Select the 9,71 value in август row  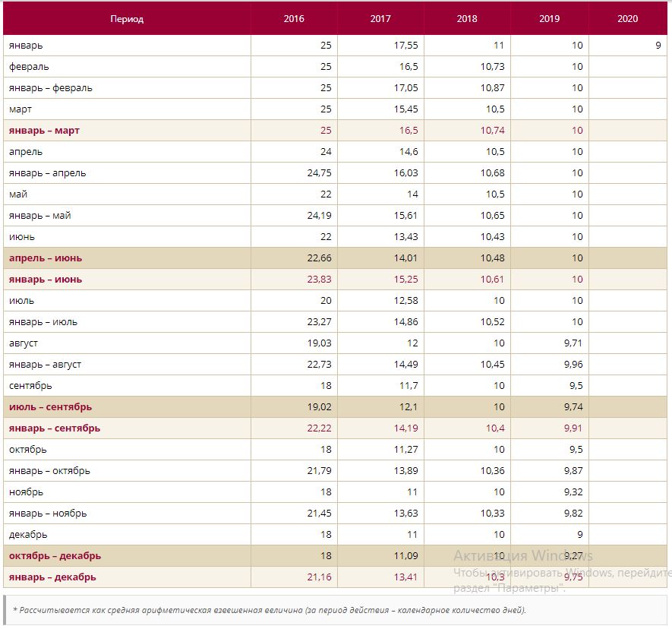click(x=573, y=343)
